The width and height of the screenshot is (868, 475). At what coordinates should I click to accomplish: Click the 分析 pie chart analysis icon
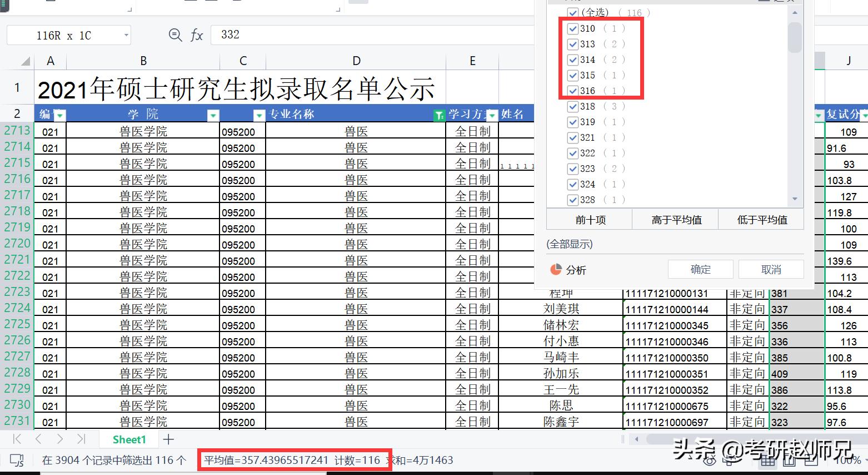(556, 269)
